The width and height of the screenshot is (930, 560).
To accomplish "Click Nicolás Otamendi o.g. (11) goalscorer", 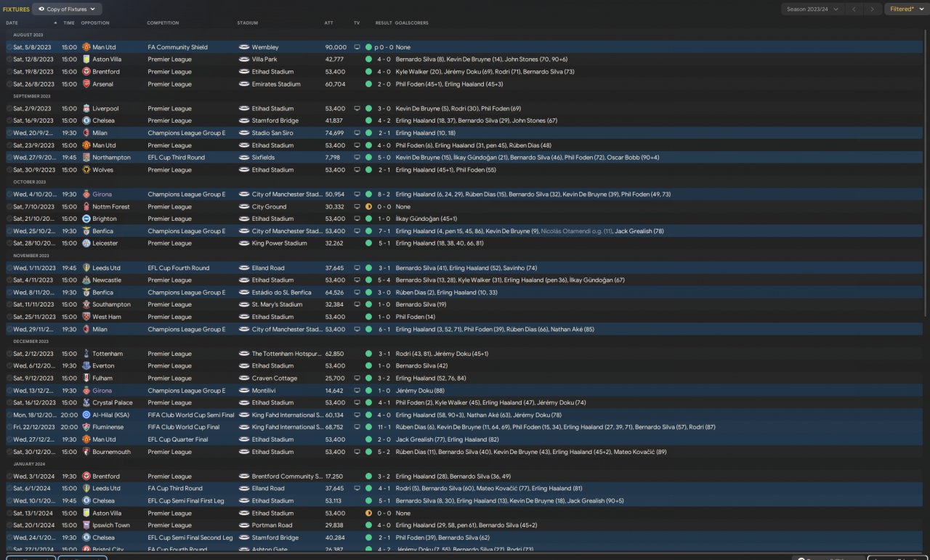I will click(x=577, y=231).
